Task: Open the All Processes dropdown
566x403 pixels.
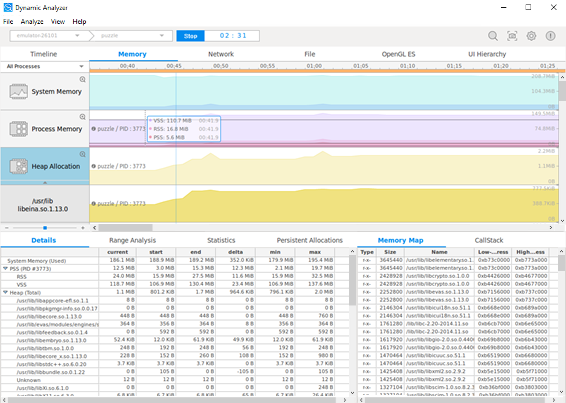Action: tap(45, 66)
